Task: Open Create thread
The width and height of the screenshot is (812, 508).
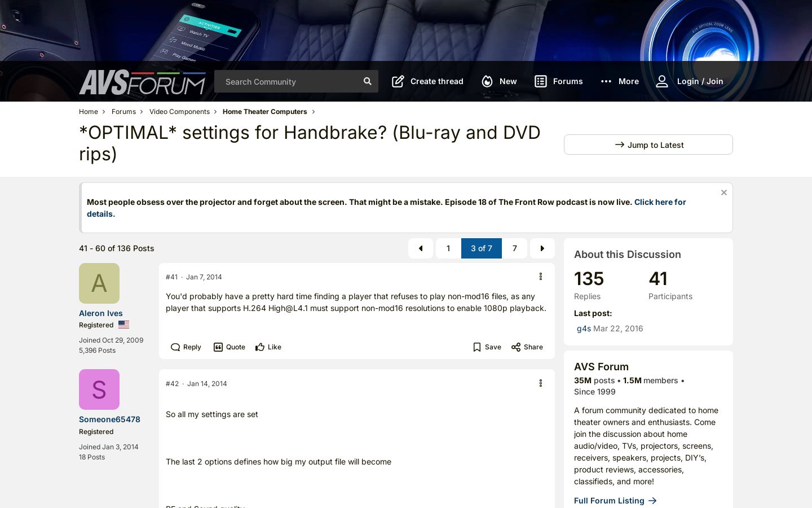Action: (x=427, y=81)
